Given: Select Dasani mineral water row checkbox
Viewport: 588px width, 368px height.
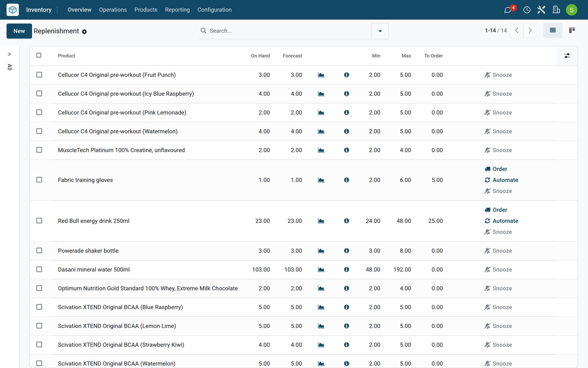Looking at the screenshot, I should click(39, 269).
